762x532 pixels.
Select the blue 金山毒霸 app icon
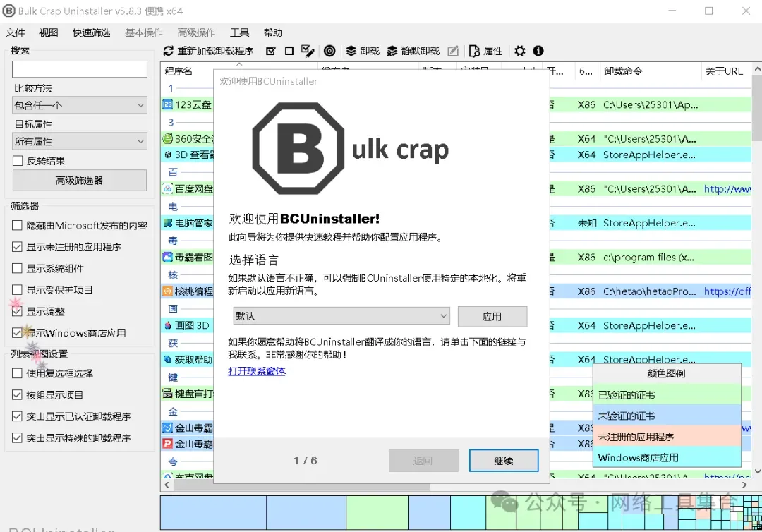point(168,428)
